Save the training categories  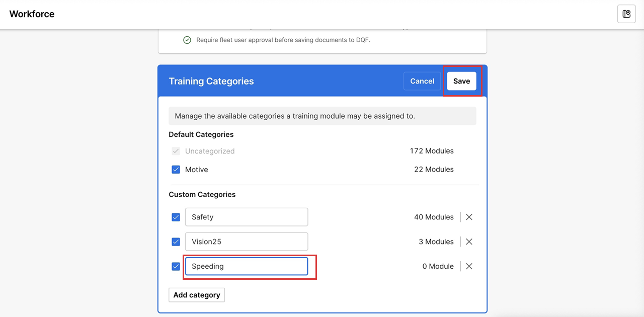point(461,81)
